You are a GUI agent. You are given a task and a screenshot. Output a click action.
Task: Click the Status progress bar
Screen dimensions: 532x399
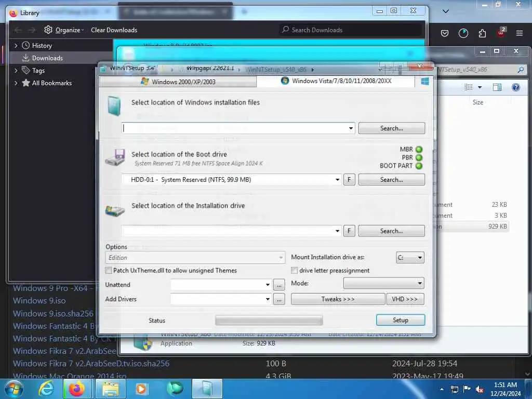[x=269, y=320]
